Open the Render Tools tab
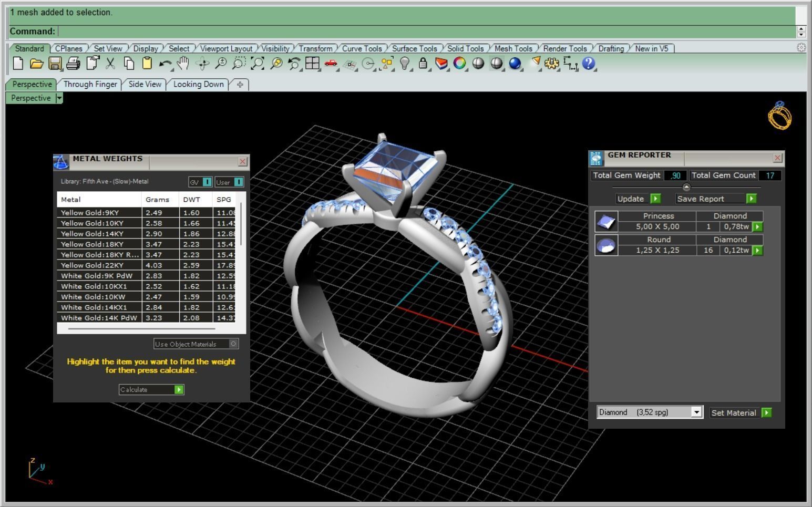Image resolution: width=812 pixels, height=507 pixels. point(565,48)
